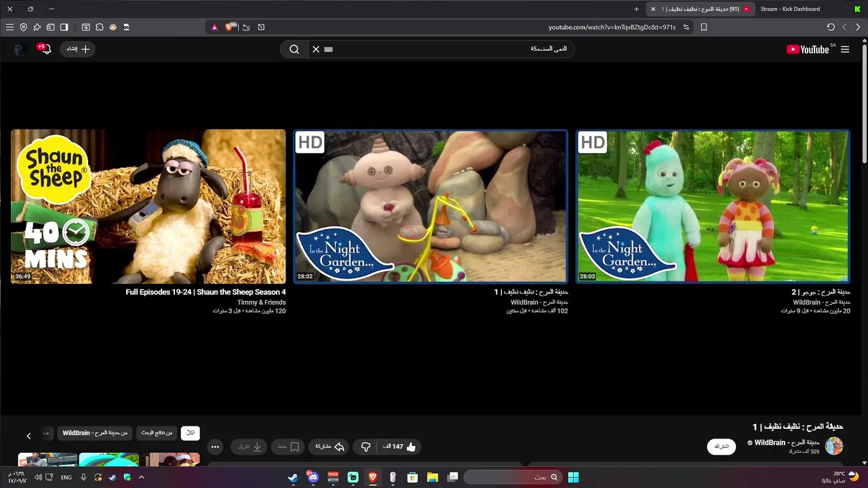Share the video (مشاركة)
Screen dimensions: 868x488
[x=330, y=447]
